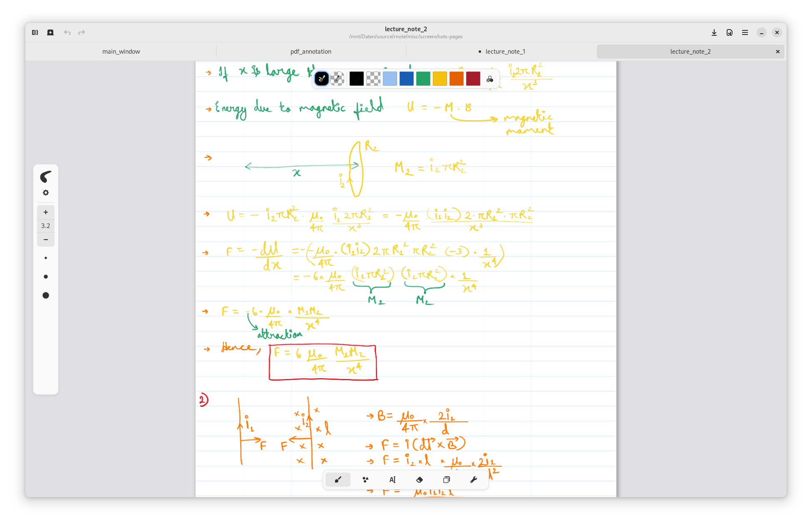Select the Shaper tool in bottom toolbar
The height and width of the screenshot is (525, 812).
pyautogui.click(x=365, y=480)
